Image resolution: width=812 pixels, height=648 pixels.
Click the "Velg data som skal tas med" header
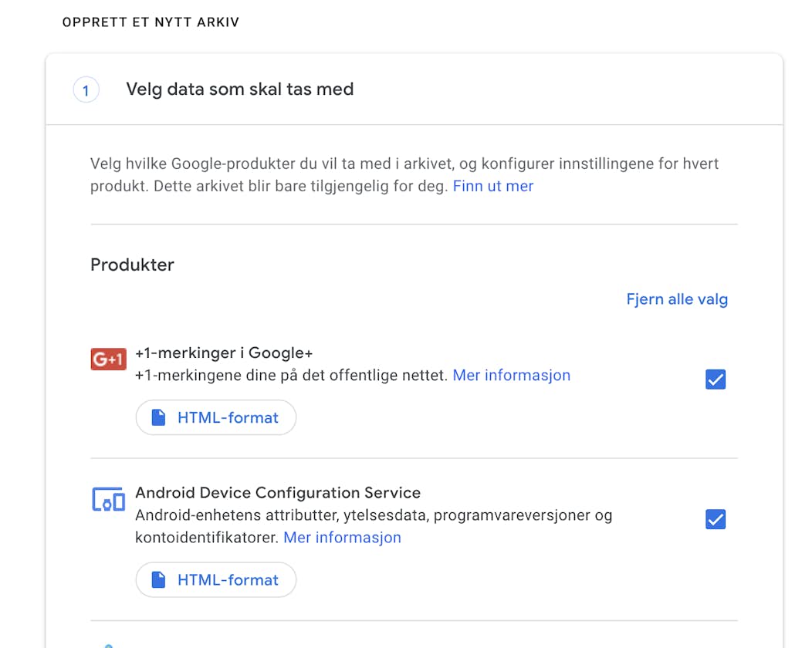point(239,89)
